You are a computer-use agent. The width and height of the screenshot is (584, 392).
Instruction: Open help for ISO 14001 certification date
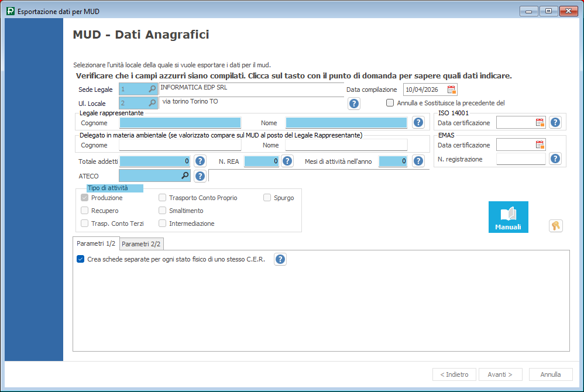click(555, 122)
